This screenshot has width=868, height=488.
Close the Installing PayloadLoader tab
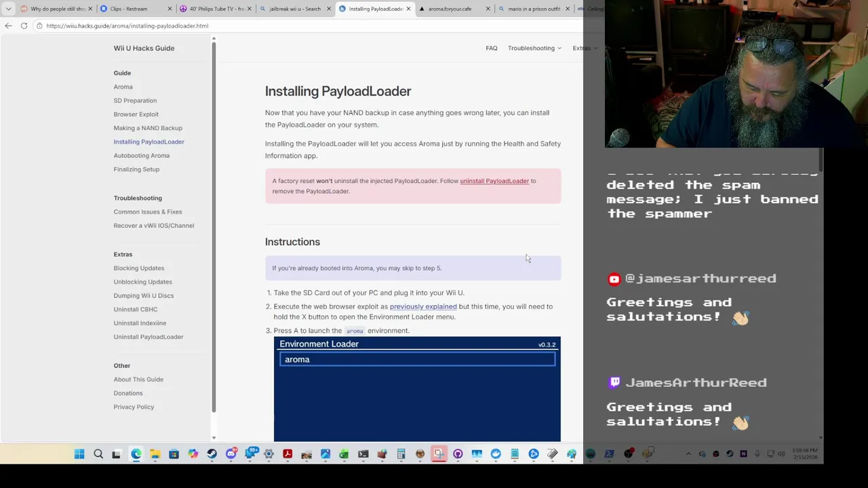[408, 9]
